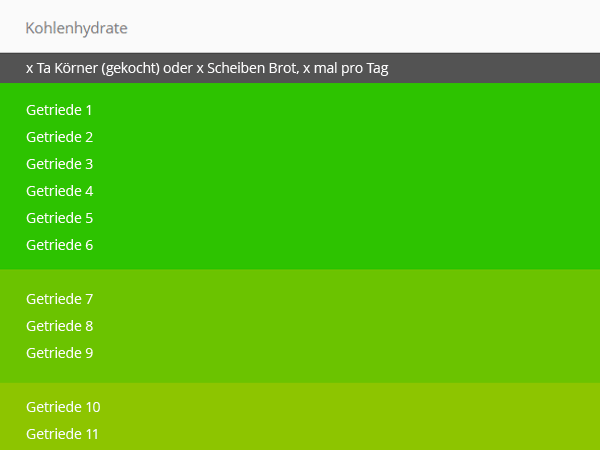Choose the Getriede 9 item
Screen dimensions: 600x450
coord(59,353)
